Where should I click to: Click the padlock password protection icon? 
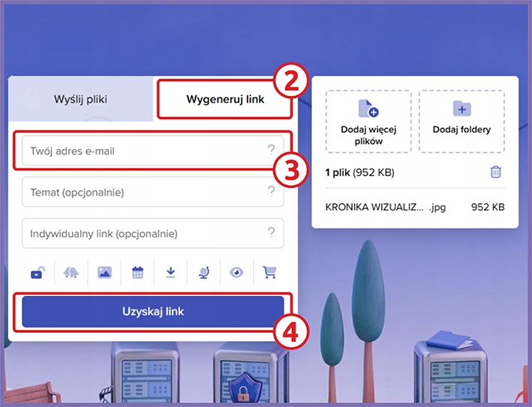coord(38,274)
